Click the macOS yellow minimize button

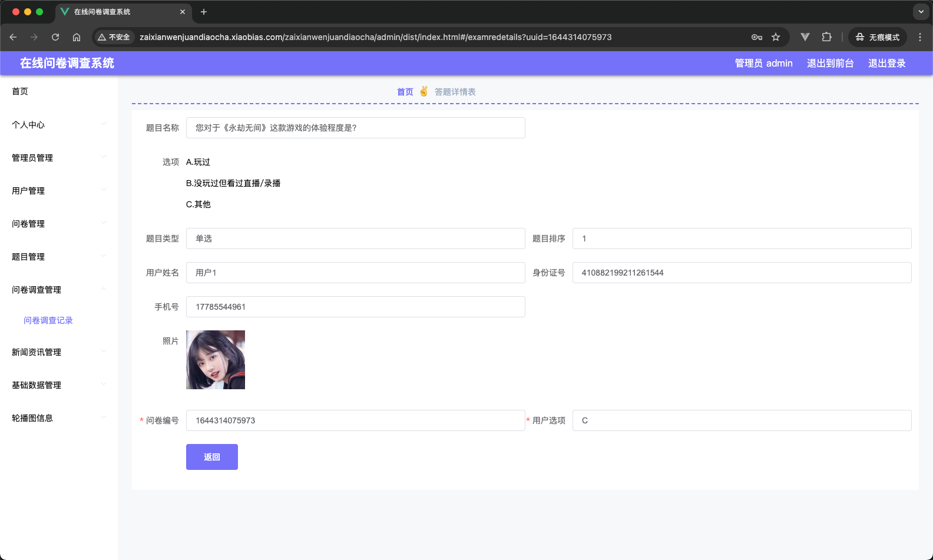(28, 12)
